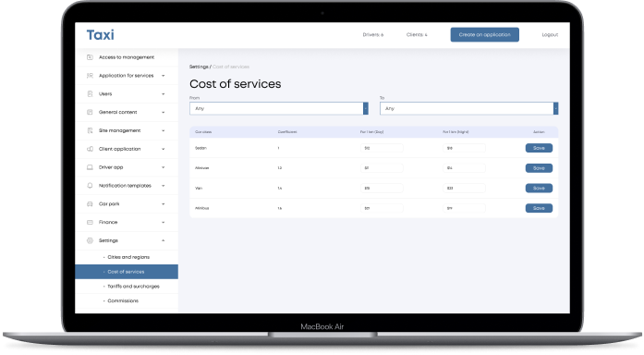Open Access to management menu item
The image size is (644, 355).
pos(127,57)
